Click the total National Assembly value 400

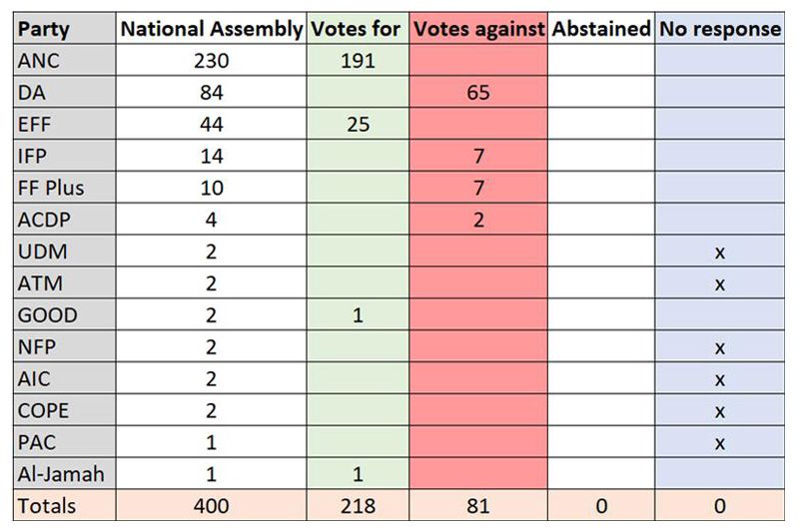211,506
